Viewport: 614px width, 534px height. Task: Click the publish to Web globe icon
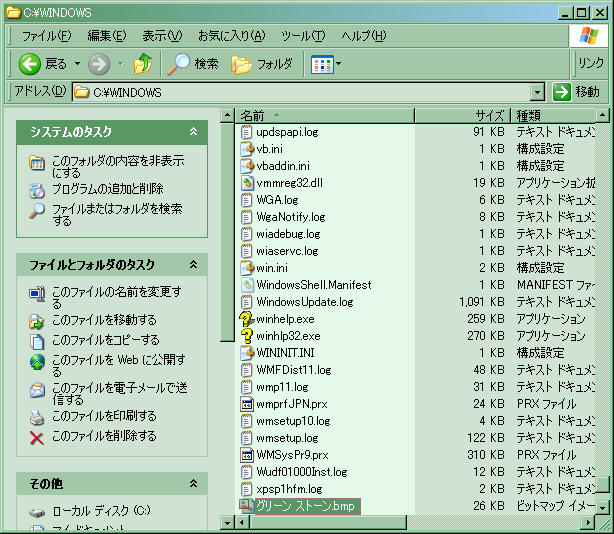tap(37, 362)
